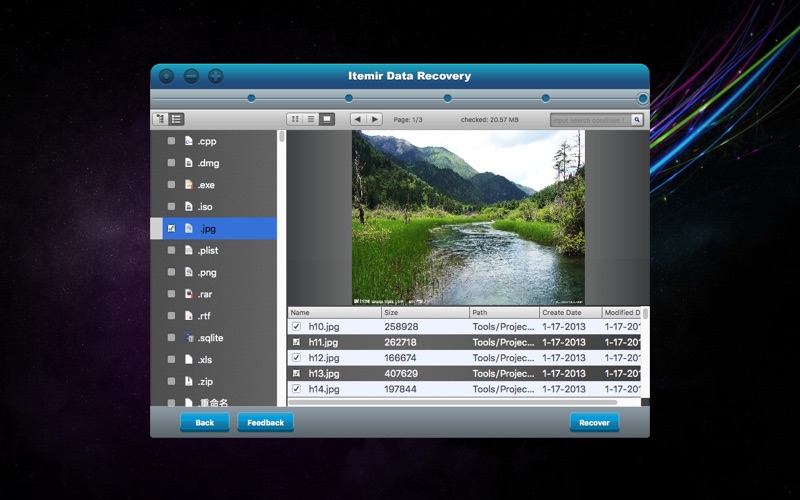Toggle the h13.jpg checkbox
Viewport: 800px width, 500px height.
296,373
